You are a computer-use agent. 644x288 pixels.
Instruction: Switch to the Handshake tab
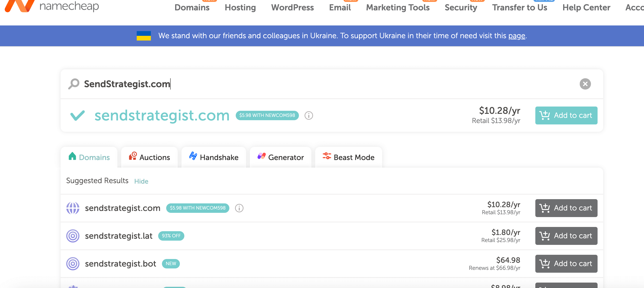click(214, 157)
